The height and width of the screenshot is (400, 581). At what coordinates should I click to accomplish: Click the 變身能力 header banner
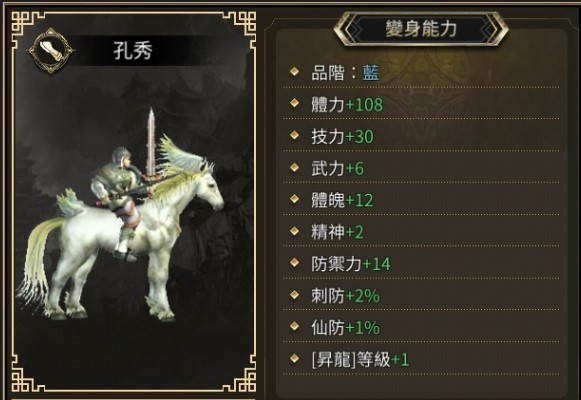pyautogui.click(x=421, y=29)
